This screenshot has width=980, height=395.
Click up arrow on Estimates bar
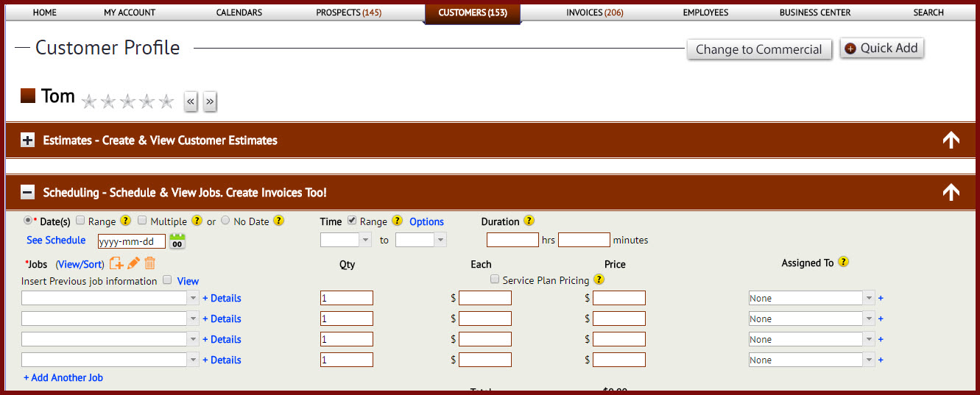point(951,140)
